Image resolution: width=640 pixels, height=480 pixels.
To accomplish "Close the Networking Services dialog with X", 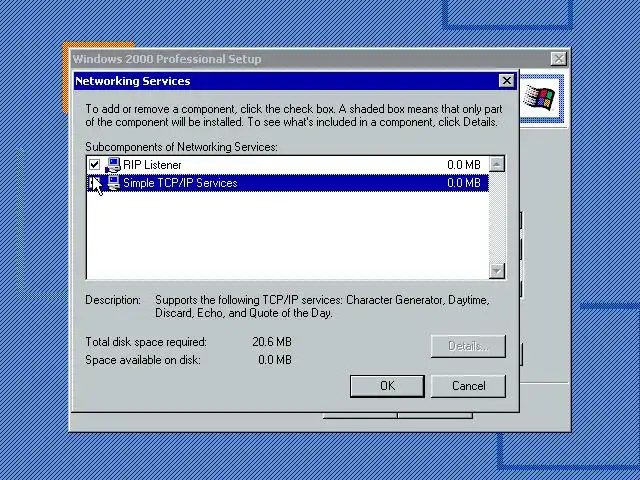I will (x=507, y=81).
